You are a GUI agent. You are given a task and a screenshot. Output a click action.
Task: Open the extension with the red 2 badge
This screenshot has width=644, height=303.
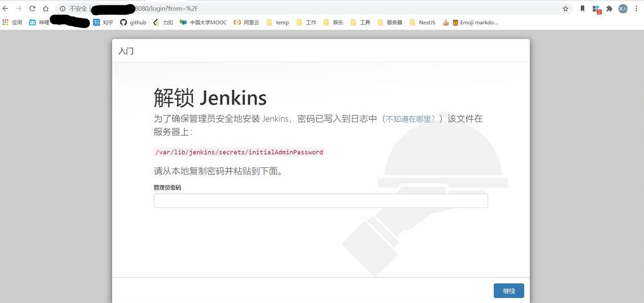click(596, 9)
